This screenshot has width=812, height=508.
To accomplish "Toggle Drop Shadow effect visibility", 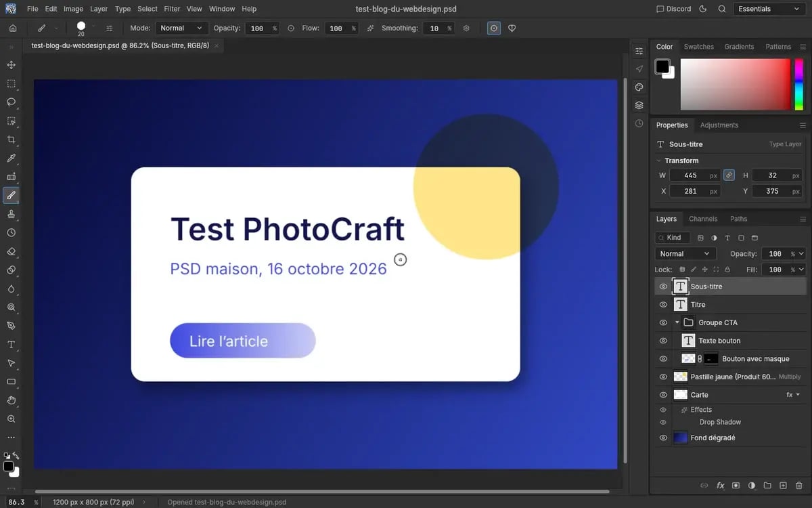I will [663, 422].
